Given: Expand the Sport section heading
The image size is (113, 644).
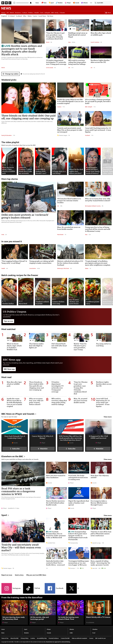Looking at the screenshot, I should pyautogui.click(x=5, y=515).
